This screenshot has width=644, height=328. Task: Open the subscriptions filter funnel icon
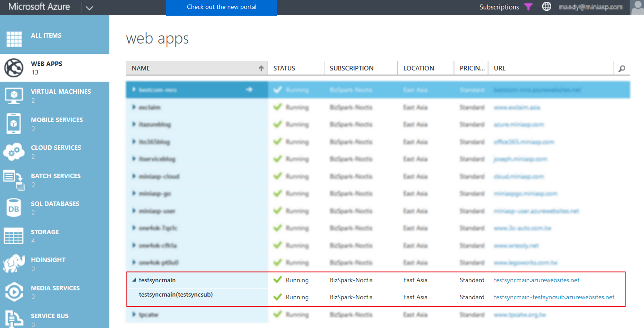click(x=529, y=7)
